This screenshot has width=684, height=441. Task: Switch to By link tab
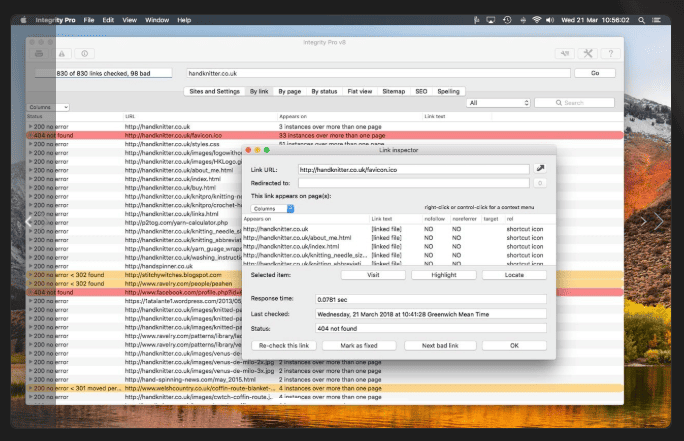coord(259,92)
